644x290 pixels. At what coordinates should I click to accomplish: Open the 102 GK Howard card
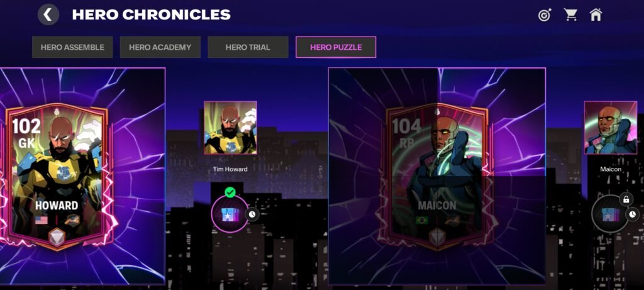tap(57, 176)
